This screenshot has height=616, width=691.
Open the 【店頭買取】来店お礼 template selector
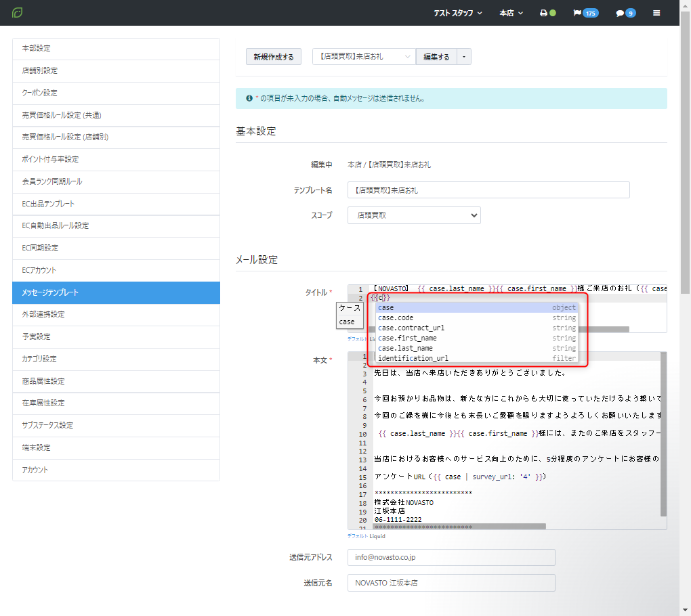pos(364,57)
